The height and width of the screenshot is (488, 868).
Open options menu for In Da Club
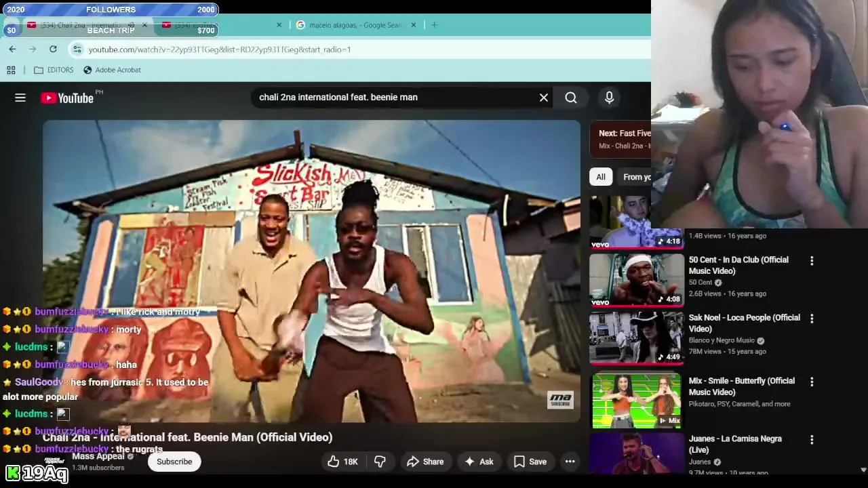pyautogui.click(x=812, y=260)
